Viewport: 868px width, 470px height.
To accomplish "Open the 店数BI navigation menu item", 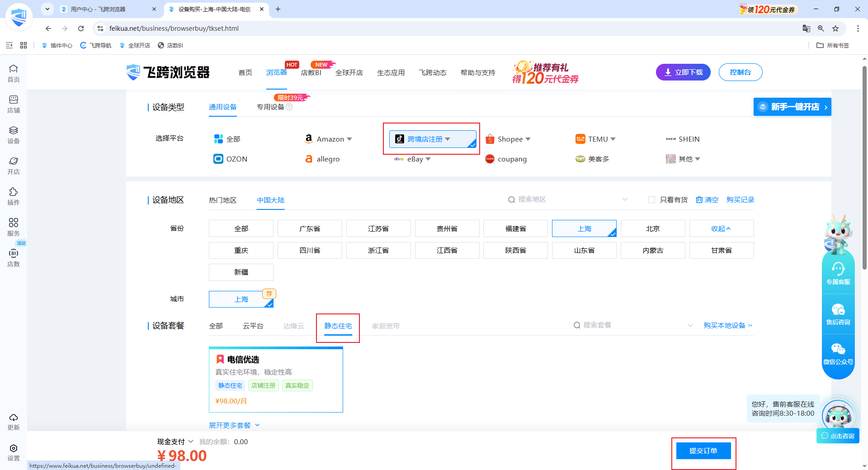I will click(311, 72).
